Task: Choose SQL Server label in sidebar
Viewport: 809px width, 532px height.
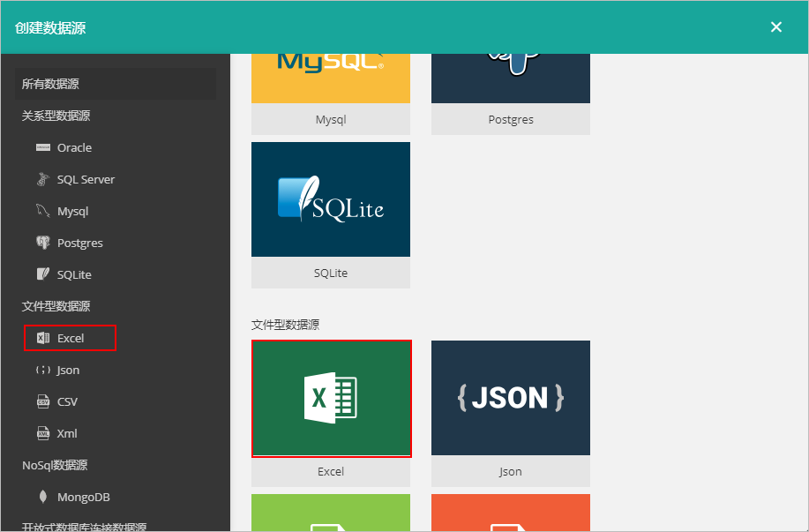Action: click(86, 180)
